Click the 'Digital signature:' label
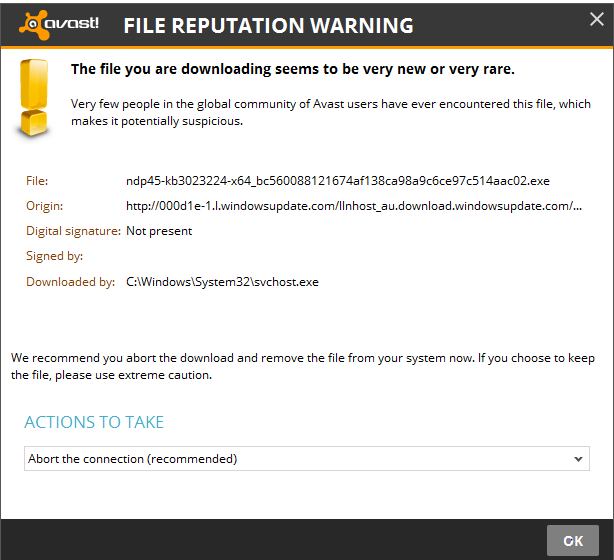Viewport: 614px width, 560px height. pyautogui.click(x=73, y=231)
